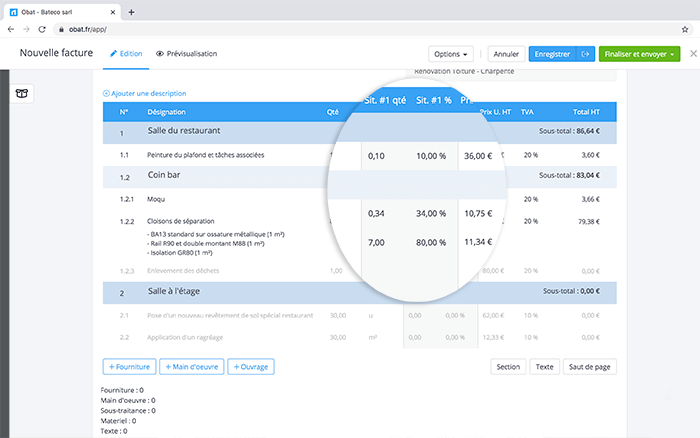Screen dimensions: 700x438
Task: Click Pose d'un nouveau revêtement de sol row
Action: [359, 315]
